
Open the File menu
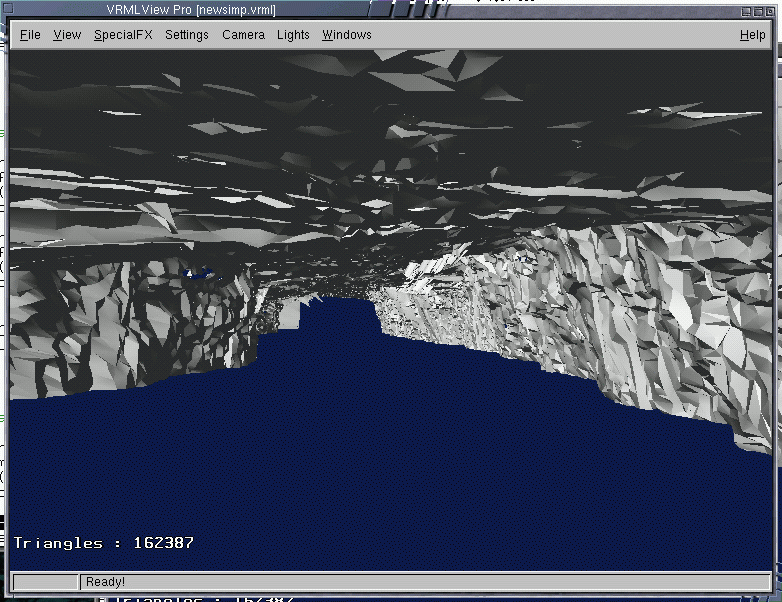coord(30,35)
